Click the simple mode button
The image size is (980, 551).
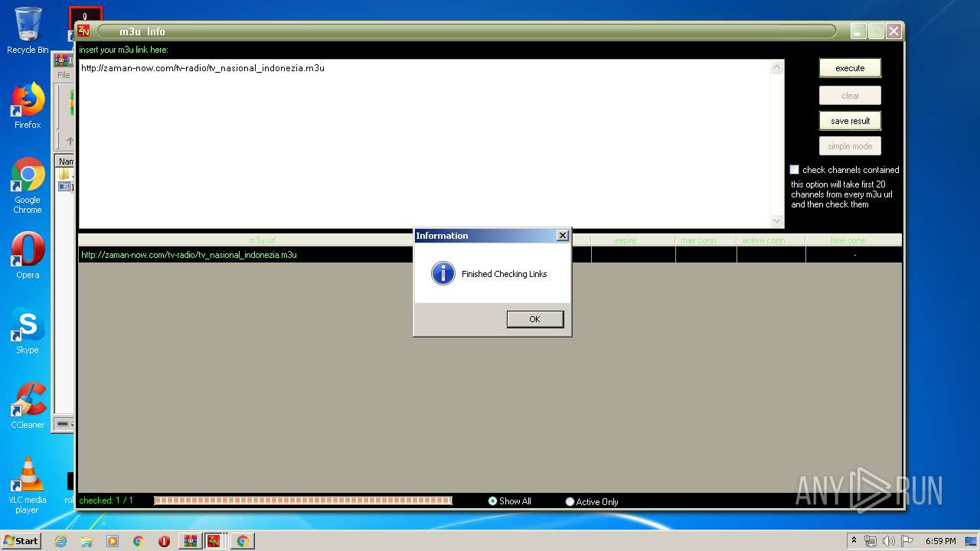[x=850, y=146]
